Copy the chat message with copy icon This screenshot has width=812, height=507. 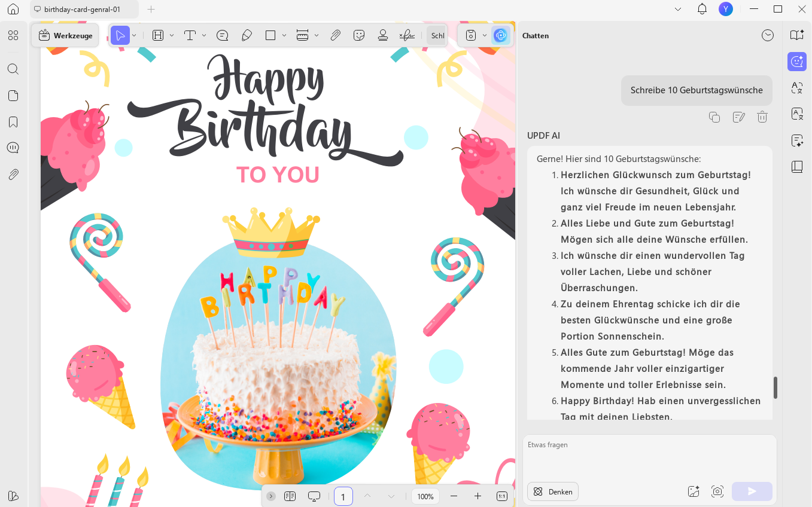[x=714, y=117]
